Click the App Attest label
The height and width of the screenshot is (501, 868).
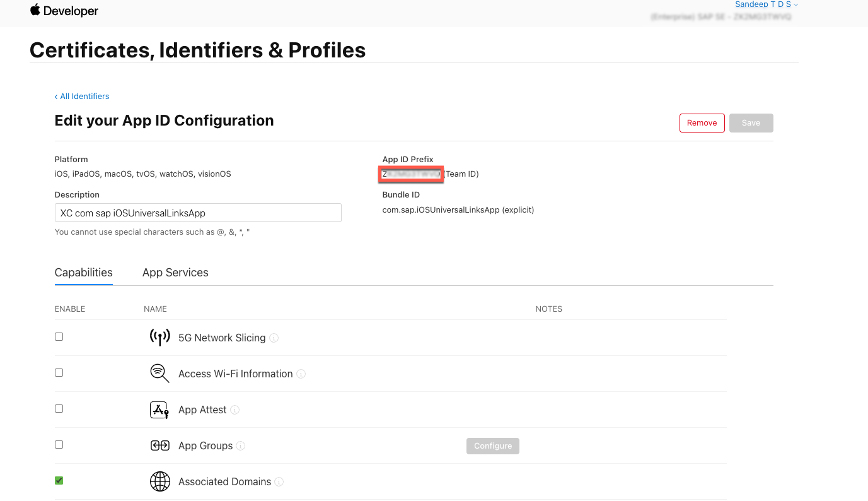[202, 410]
